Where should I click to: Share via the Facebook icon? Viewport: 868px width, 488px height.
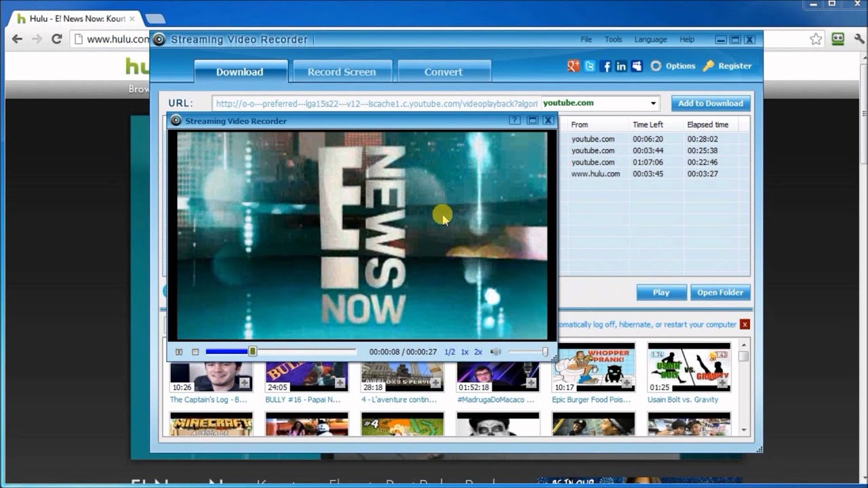[x=606, y=66]
